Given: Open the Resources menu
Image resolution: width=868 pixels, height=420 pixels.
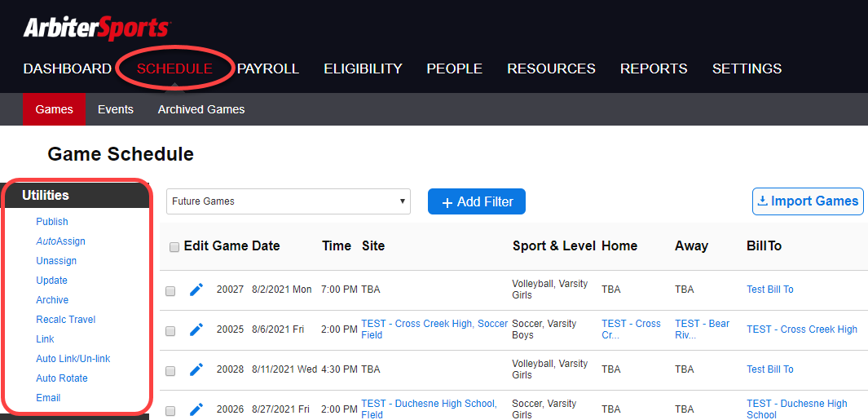Looking at the screenshot, I should pyautogui.click(x=551, y=69).
